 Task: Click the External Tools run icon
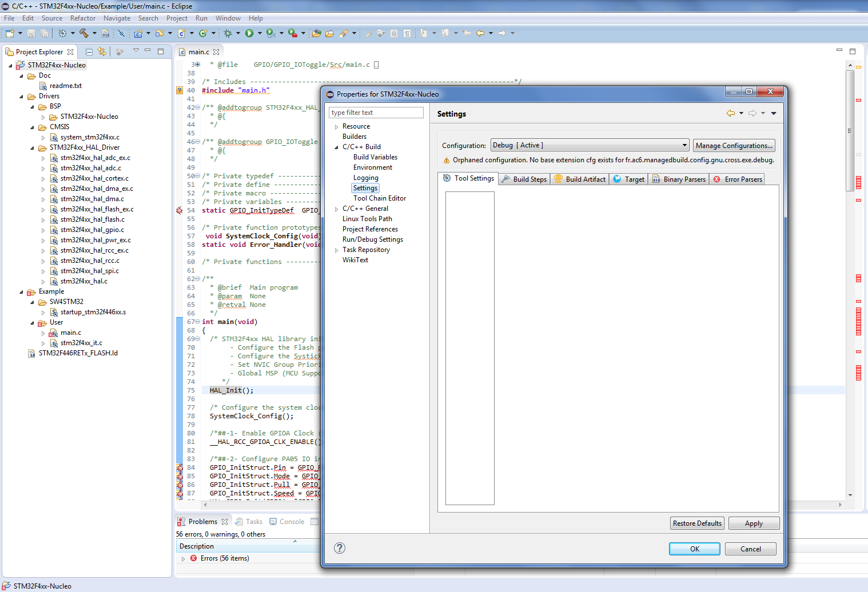click(293, 33)
